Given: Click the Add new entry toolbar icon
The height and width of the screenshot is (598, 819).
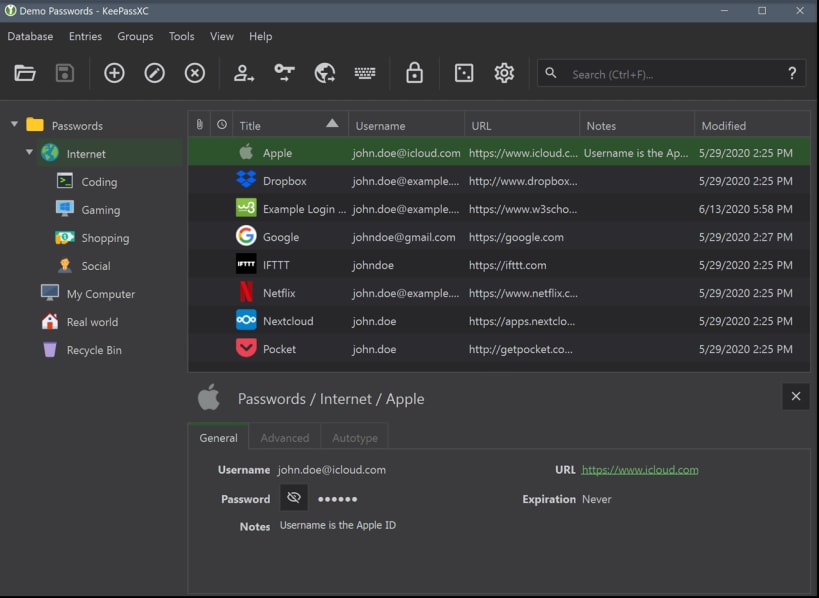Looking at the screenshot, I should pyautogui.click(x=115, y=73).
